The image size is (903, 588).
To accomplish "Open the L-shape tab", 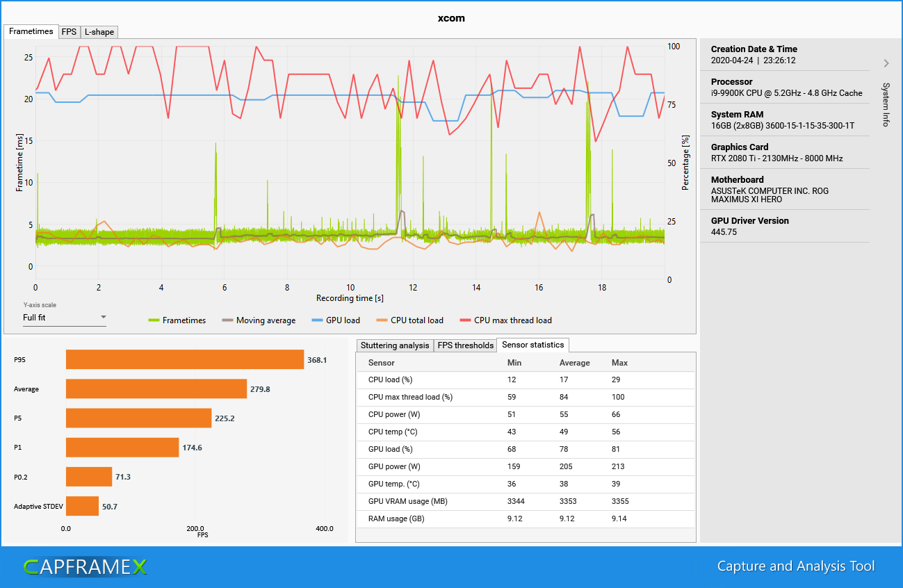I will click(99, 32).
